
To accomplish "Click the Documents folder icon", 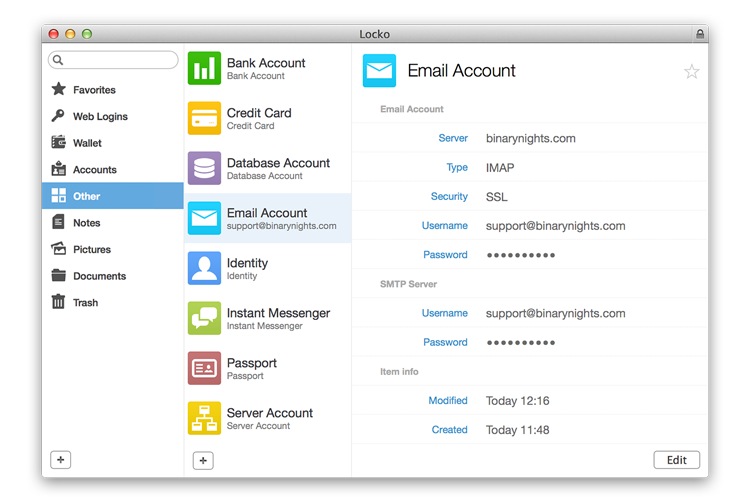I will [58, 276].
